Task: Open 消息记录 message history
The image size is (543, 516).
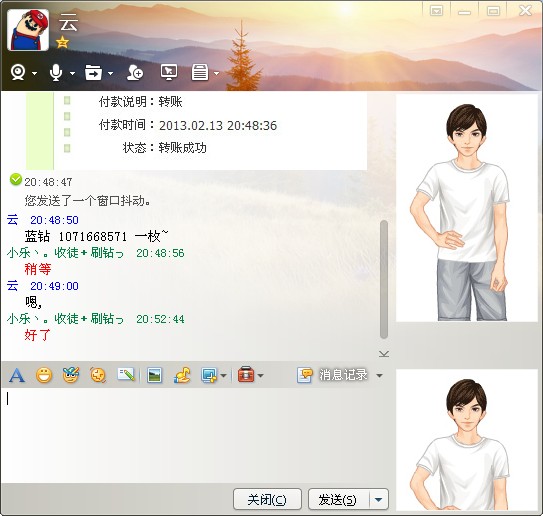Action: [x=333, y=375]
